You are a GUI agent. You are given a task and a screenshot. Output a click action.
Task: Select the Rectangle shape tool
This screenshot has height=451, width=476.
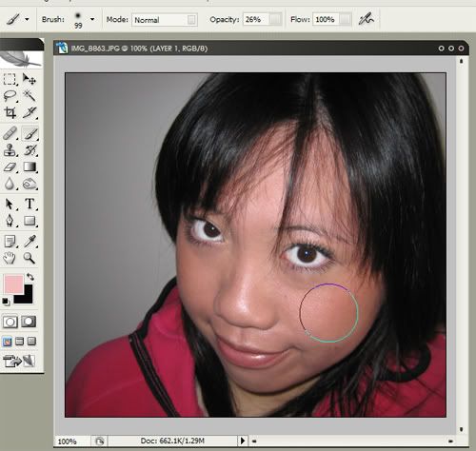[x=30, y=221]
